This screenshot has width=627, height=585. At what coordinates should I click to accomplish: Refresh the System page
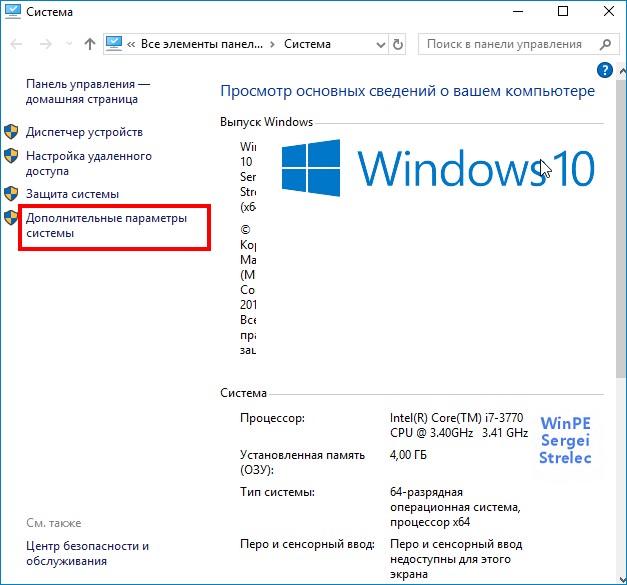tap(397, 44)
